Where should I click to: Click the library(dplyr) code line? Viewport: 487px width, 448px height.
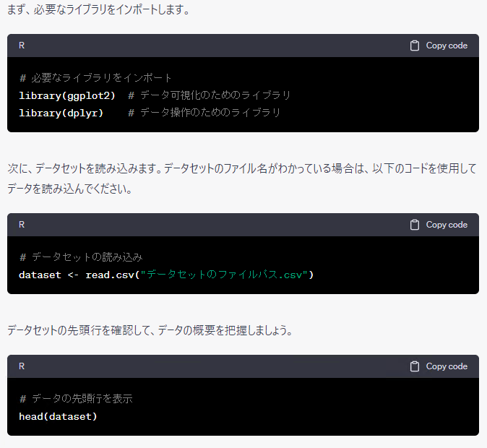point(61,113)
